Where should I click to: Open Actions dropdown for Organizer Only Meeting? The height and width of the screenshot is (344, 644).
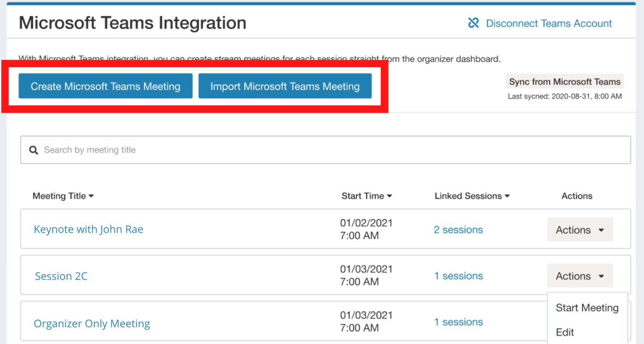click(580, 322)
